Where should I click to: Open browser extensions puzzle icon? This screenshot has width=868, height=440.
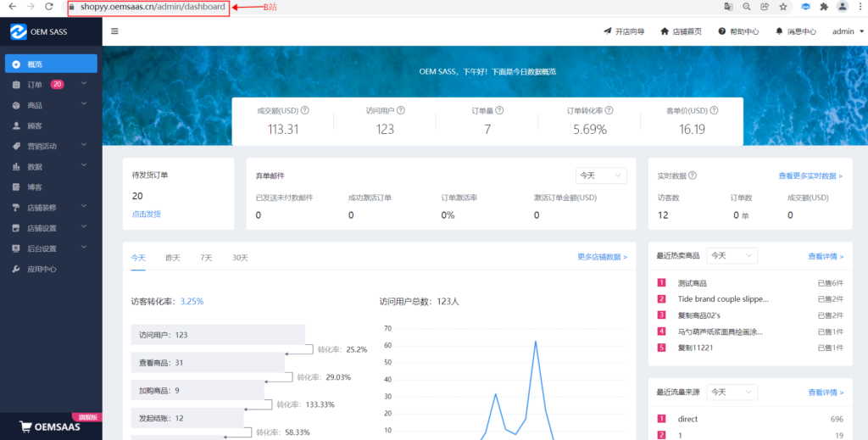tap(823, 7)
